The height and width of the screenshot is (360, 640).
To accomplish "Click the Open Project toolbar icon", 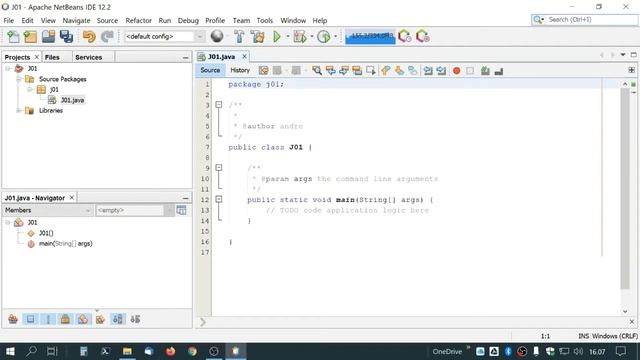I will [x=48, y=37].
